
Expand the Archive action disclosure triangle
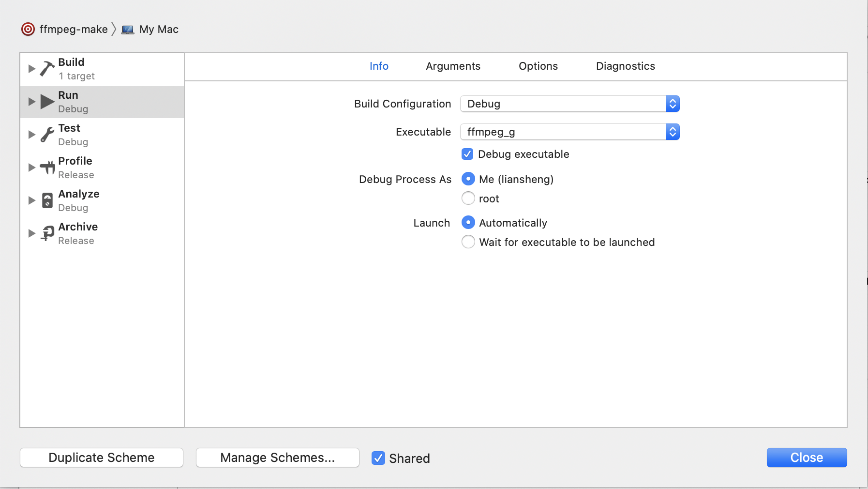click(32, 233)
